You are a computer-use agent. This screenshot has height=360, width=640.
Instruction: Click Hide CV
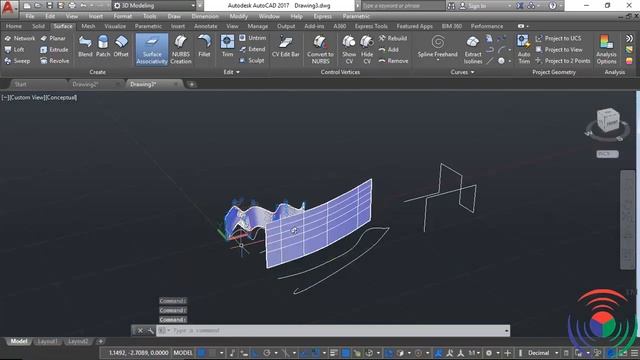tap(367, 49)
